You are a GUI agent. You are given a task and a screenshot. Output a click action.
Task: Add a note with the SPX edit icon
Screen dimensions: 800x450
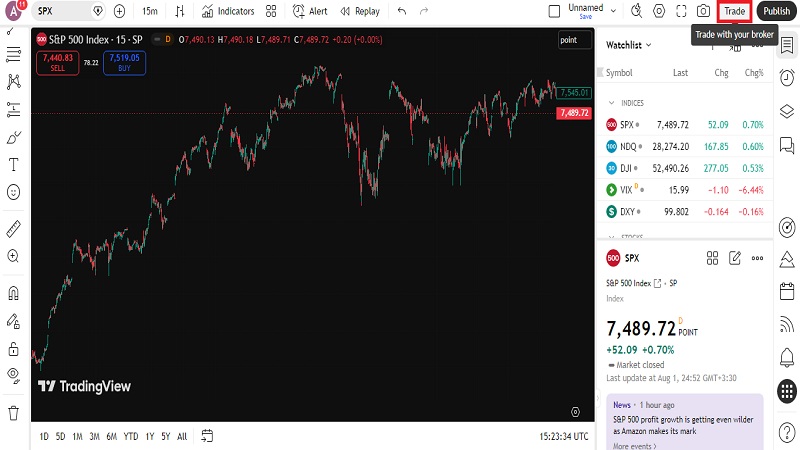[x=735, y=258]
